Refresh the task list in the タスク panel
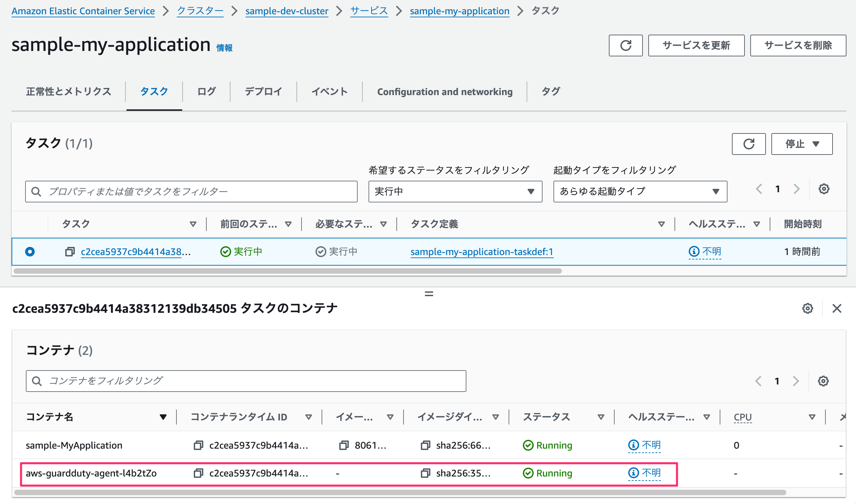This screenshot has height=504, width=856. 749,144
